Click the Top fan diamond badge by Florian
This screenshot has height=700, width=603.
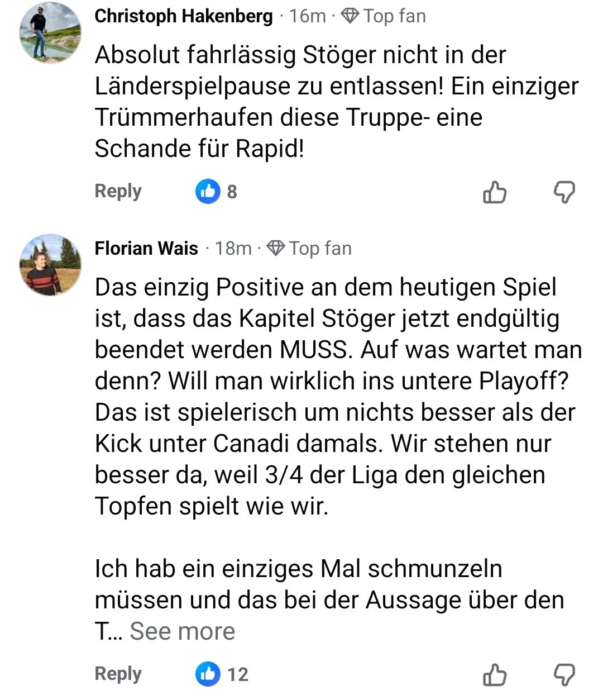(x=276, y=248)
